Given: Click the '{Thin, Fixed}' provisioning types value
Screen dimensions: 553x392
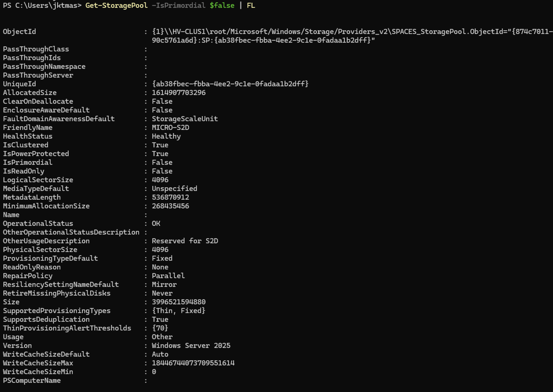Looking at the screenshot, I should pyautogui.click(x=178, y=311).
